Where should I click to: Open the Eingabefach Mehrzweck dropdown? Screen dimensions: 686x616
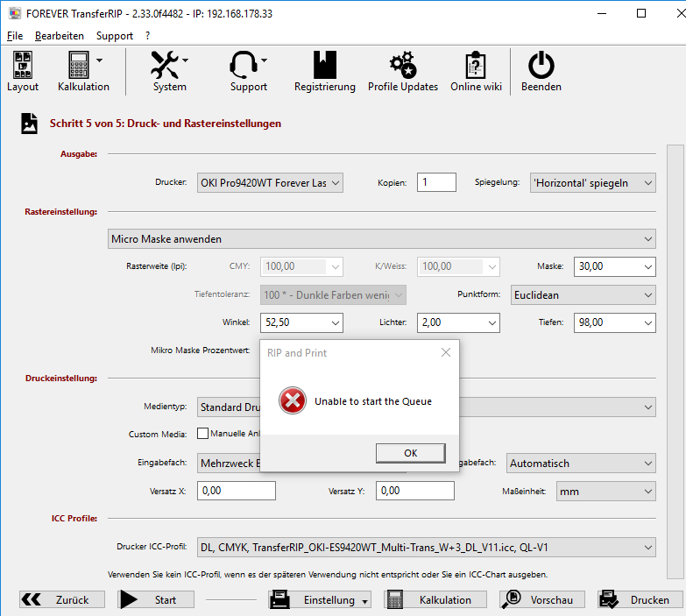tap(229, 464)
